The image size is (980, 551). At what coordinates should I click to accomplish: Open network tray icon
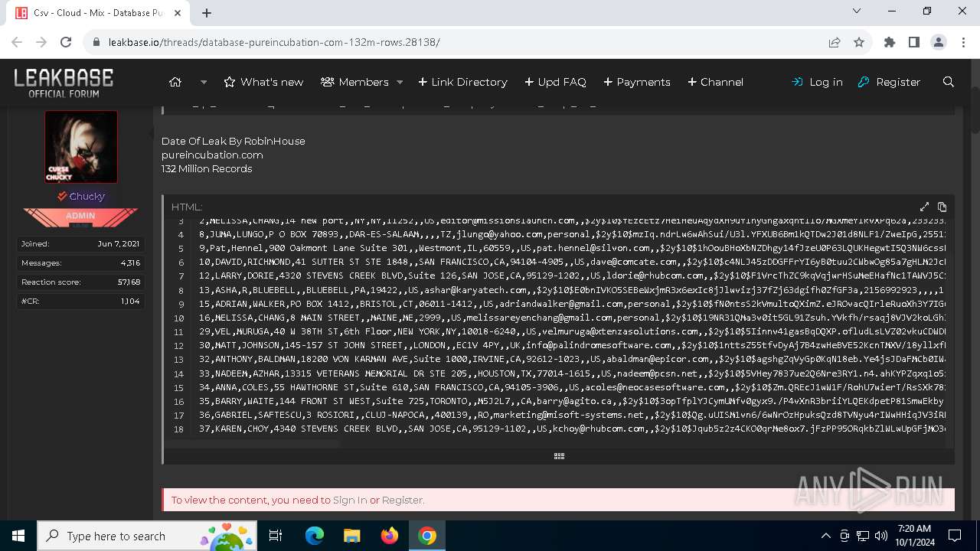click(x=863, y=536)
